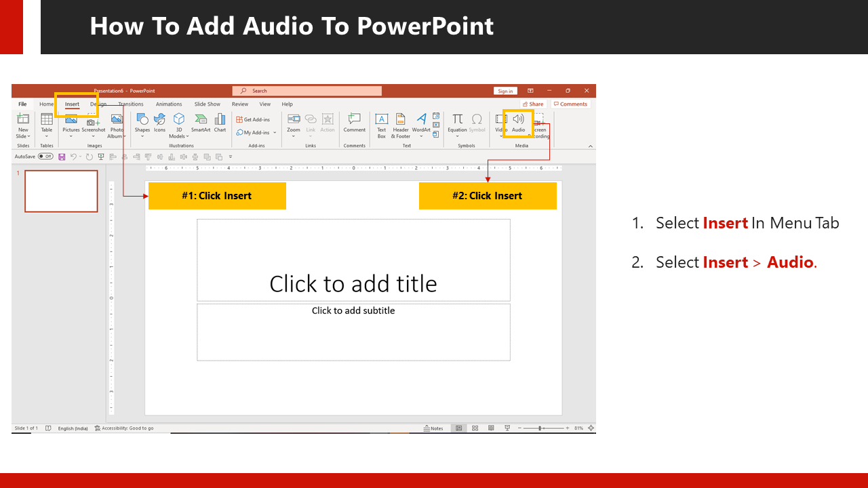Click the Undo arrow icon
868x488 pixels.
pos(73,157)
